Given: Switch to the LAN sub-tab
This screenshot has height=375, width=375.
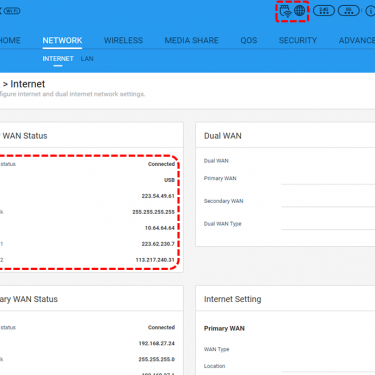Looking at the screenshot, I should point(87,59).
